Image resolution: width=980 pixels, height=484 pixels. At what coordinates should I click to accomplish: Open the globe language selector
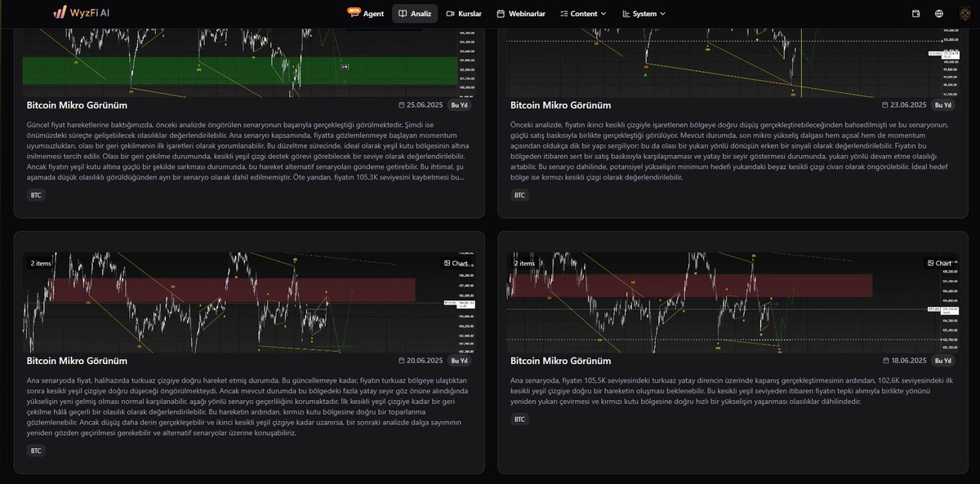(x=939, y=14)
